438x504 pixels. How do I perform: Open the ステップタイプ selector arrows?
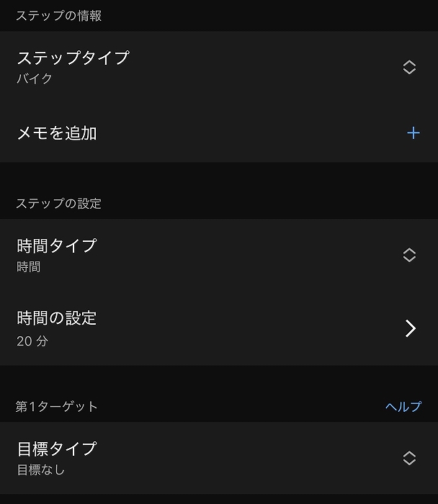tap(409, 68)
